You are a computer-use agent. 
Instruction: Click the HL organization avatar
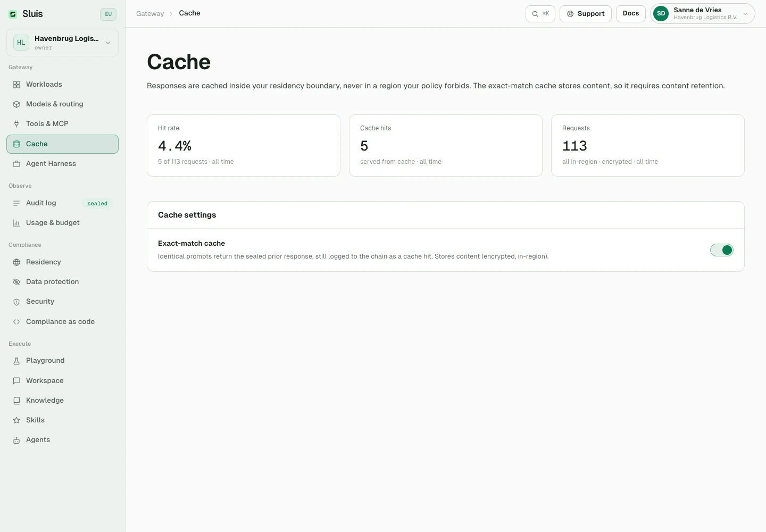pyautogui.click(x=21, y=43)
